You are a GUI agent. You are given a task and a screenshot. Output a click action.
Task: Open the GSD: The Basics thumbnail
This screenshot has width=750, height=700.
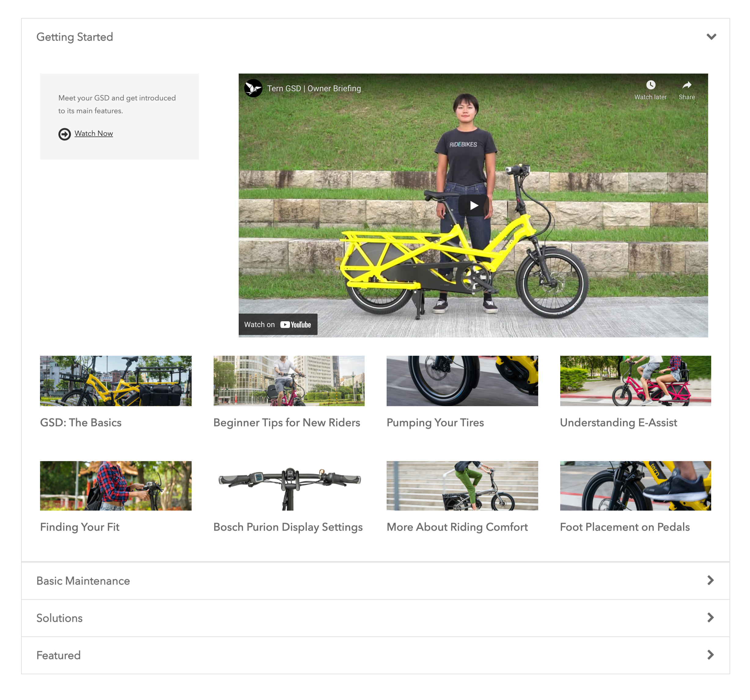(116, 381)
